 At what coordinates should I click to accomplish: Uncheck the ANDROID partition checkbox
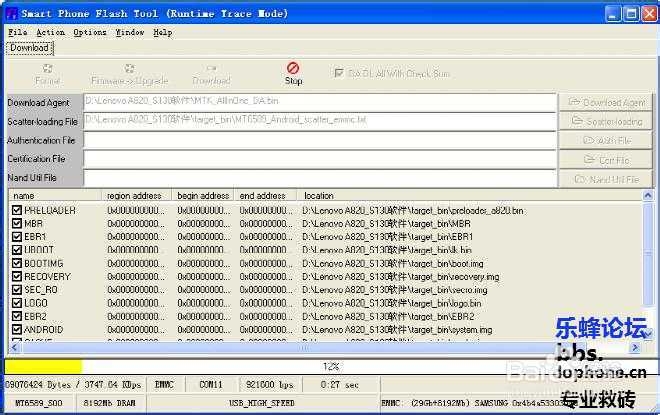pyautogui.click(x=17, y=330)
